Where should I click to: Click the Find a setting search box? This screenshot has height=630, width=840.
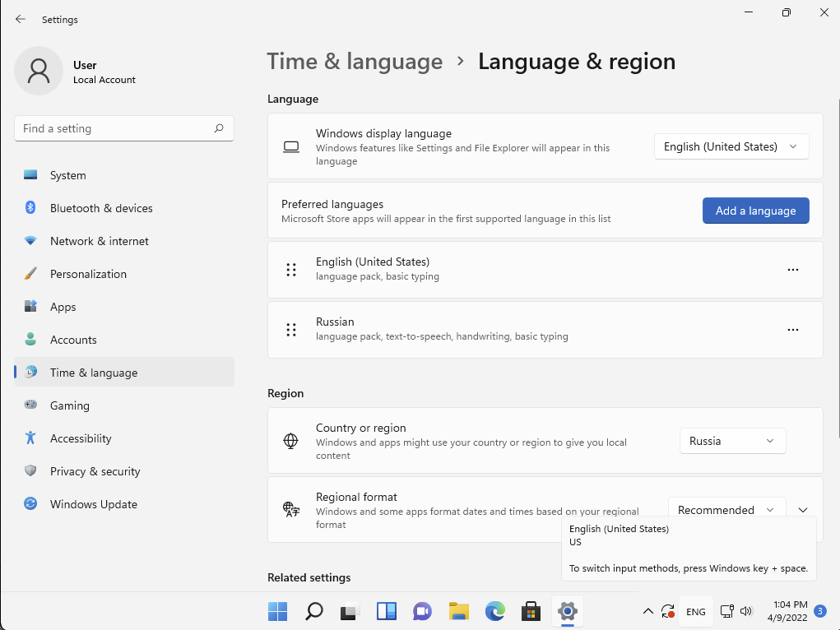click(124, 128)
